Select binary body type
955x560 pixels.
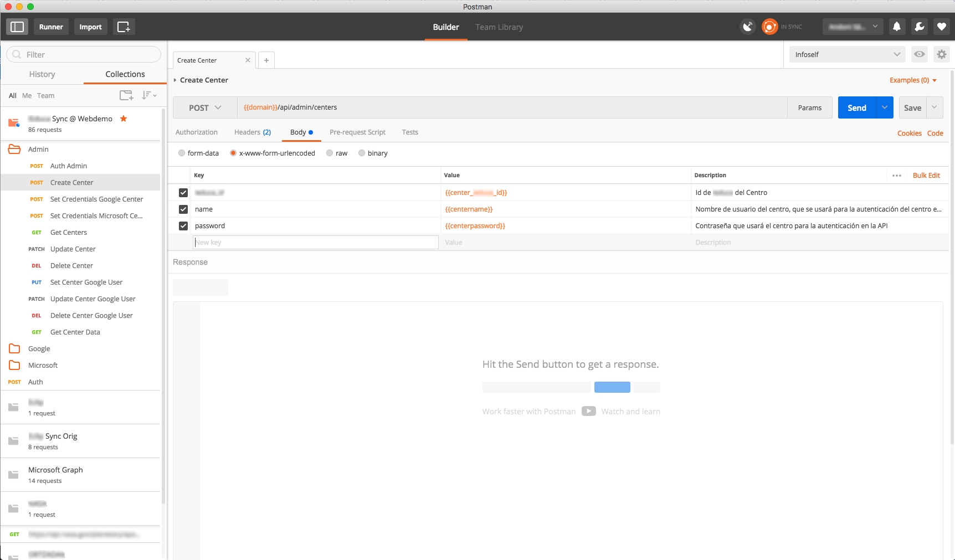[362, 153]
